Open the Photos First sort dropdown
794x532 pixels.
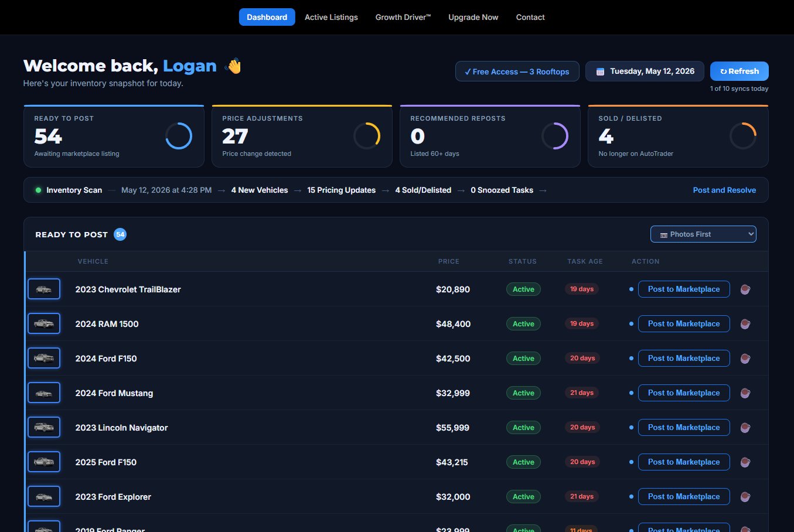[703, 234]
